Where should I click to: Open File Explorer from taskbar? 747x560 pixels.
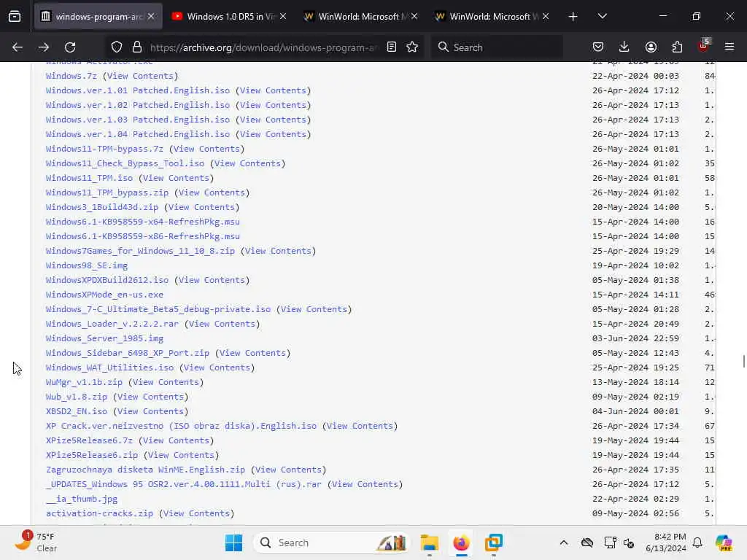click(x=429, y=542)
